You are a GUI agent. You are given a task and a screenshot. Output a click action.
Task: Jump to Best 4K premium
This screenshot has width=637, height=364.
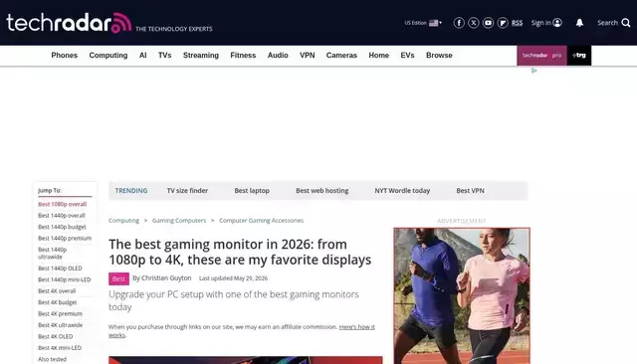coord(60,313)
